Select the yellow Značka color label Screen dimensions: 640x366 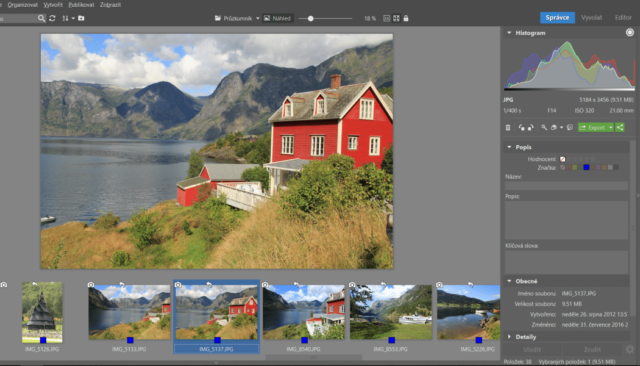click(575, 167)
